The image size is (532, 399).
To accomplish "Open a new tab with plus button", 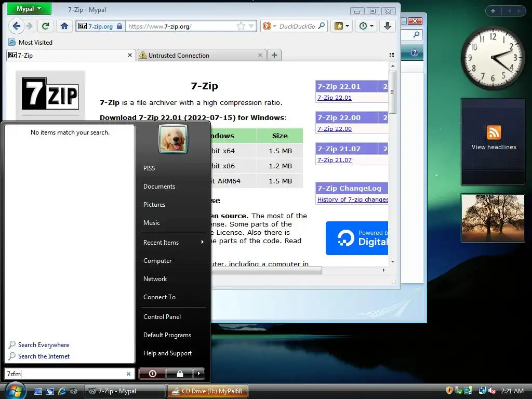I will (x=274, y=55).
